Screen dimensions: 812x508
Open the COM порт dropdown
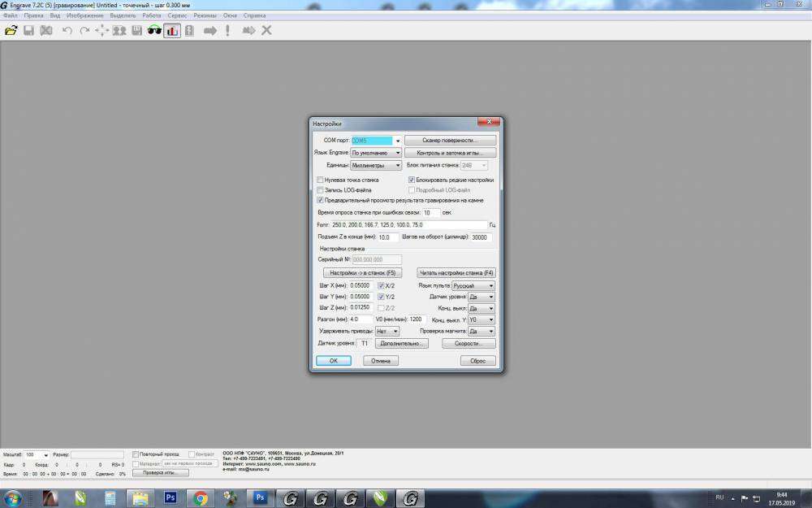(398, 141)
